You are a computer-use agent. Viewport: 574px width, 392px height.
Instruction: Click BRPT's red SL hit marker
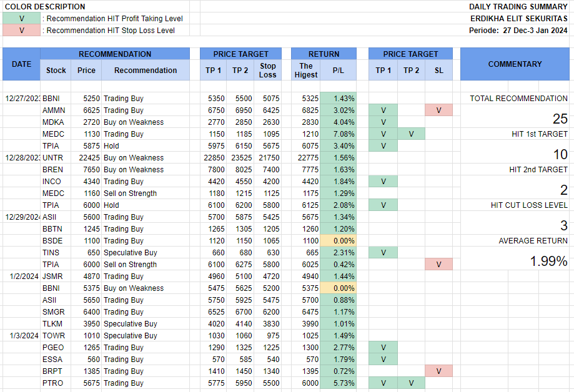(438, 371)
